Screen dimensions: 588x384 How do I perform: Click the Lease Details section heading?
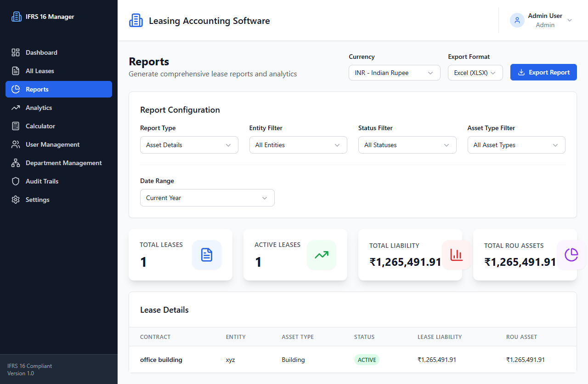point(164,310)
